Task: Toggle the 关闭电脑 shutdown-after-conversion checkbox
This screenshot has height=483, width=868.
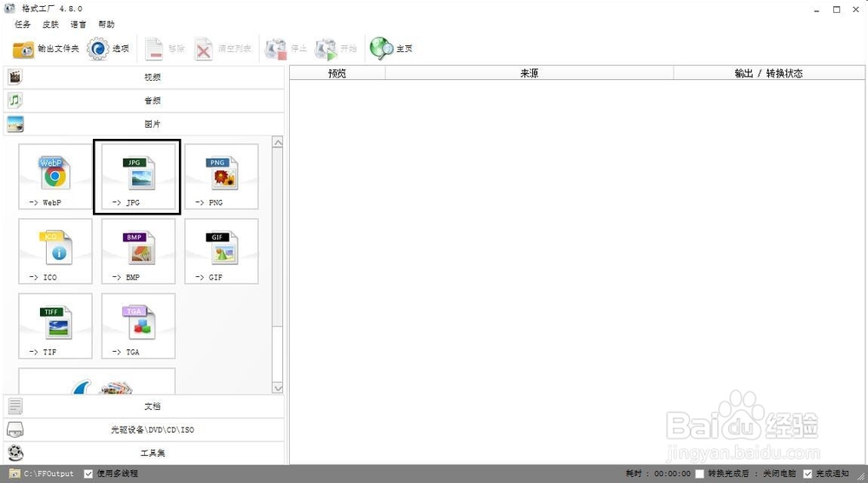Action: [700, 473]
